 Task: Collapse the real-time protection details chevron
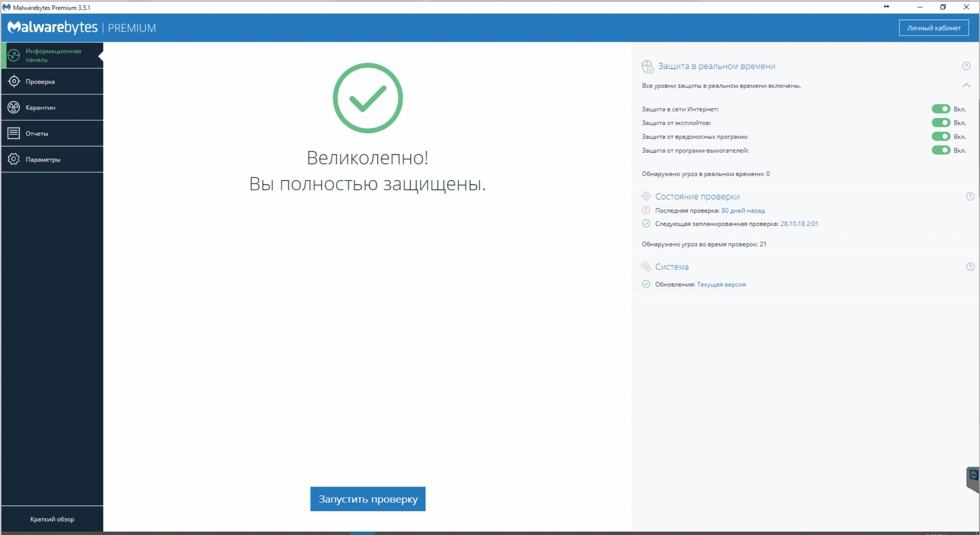(x=966, y=85)
